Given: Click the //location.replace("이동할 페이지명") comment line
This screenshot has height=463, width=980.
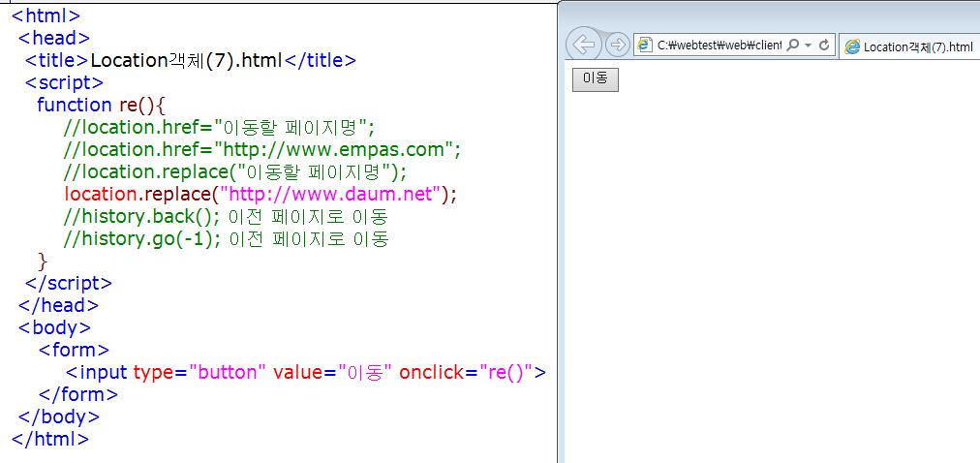Looking at the screenshot, I should point(235,171).
